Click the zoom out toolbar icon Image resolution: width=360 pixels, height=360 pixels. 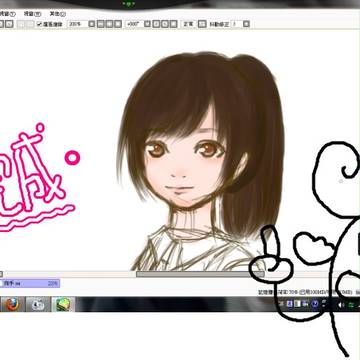[101, 24]
